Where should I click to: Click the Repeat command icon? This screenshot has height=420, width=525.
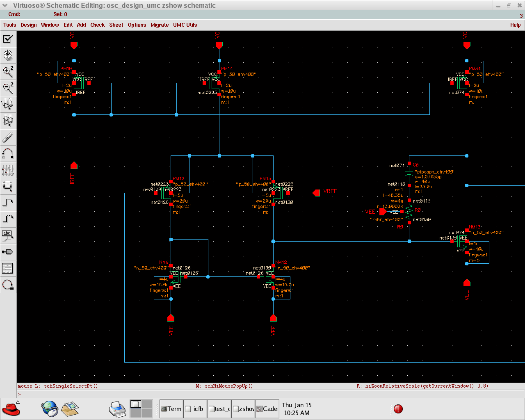point(8,285)
